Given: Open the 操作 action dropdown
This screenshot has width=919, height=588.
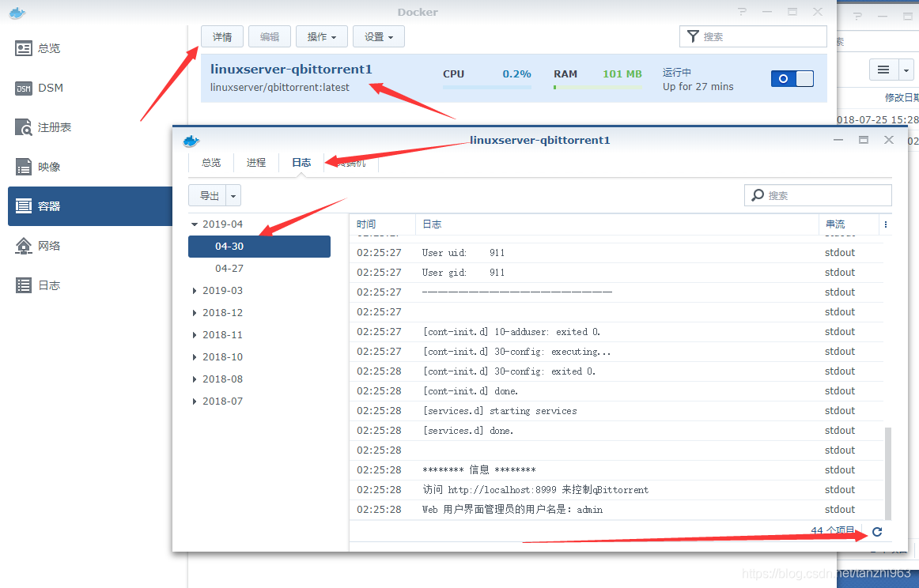Looking at the screenshot, I should click(322, 37).
